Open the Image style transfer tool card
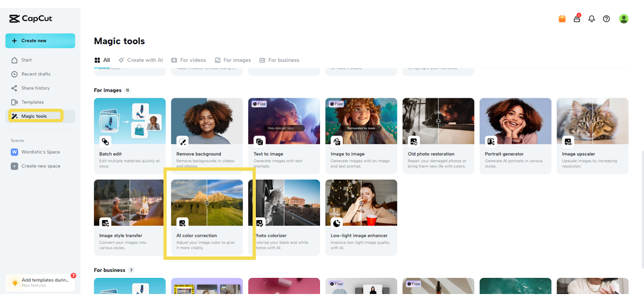This screenshot has width=644, height=302. [x=130, y=217]
